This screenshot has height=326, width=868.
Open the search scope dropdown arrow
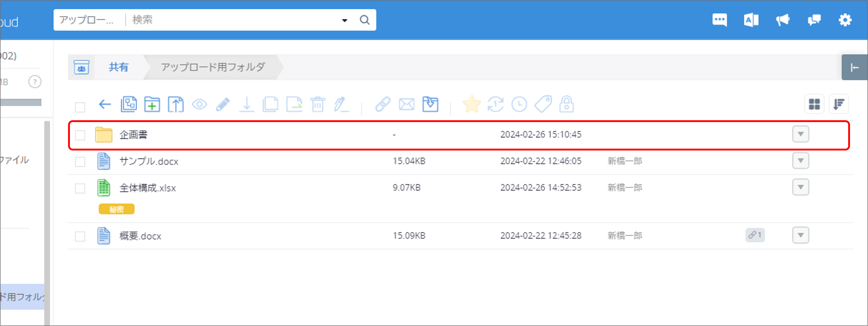point(344,20)
